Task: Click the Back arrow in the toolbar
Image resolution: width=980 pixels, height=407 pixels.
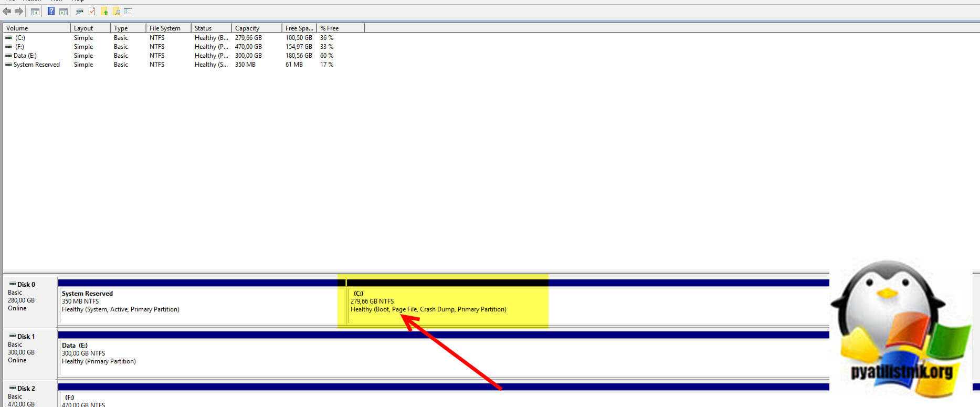Action: click(x=7, y=11)
